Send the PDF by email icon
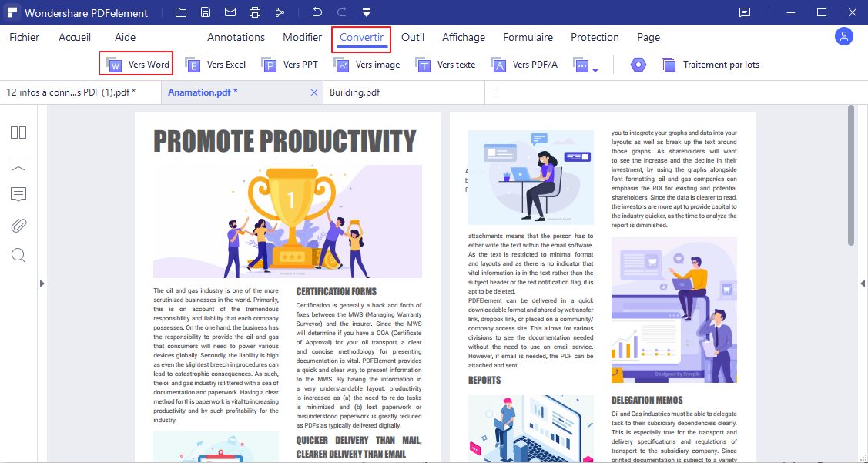Screen dimensions: 868x463 click(230, 12)
